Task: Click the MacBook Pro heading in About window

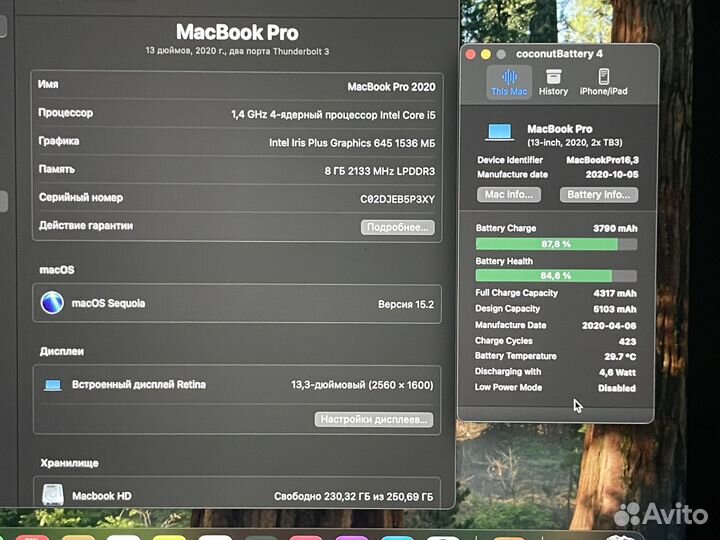Action: coord(237,32)
